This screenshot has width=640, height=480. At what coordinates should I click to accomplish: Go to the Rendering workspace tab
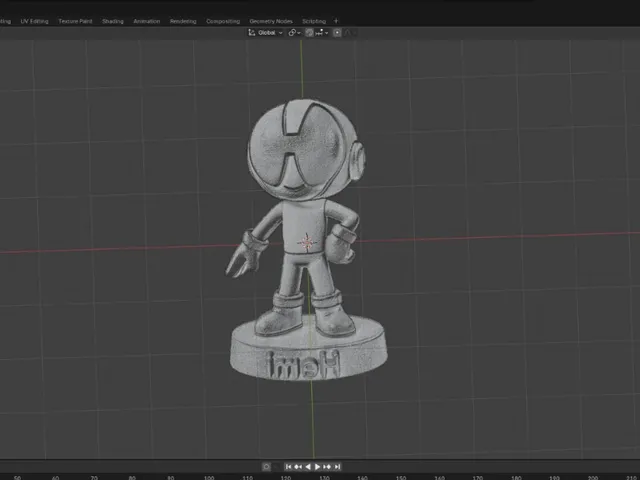183,21
